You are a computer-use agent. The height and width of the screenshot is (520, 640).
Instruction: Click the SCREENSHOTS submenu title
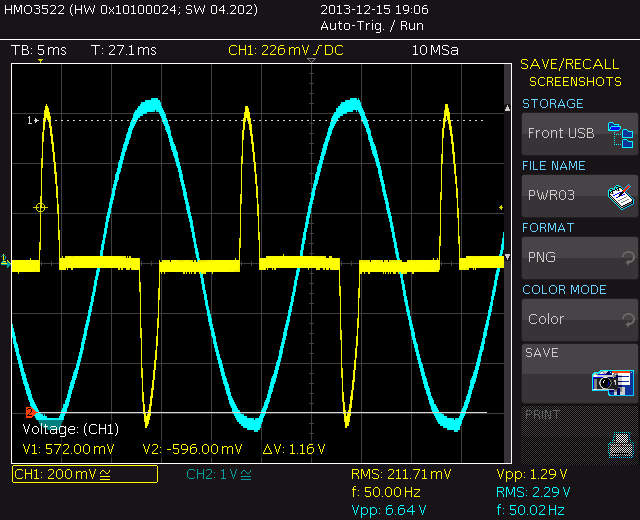pos(575,82)
